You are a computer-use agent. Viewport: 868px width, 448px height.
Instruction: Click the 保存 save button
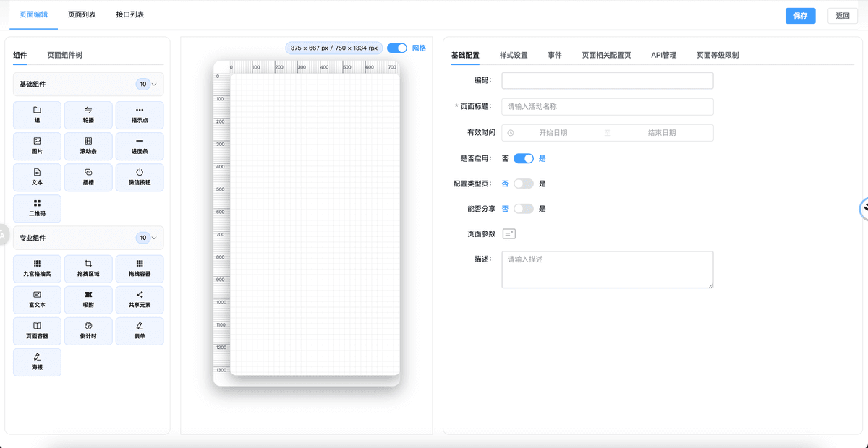pyautogui.click(x=800, y=16)
